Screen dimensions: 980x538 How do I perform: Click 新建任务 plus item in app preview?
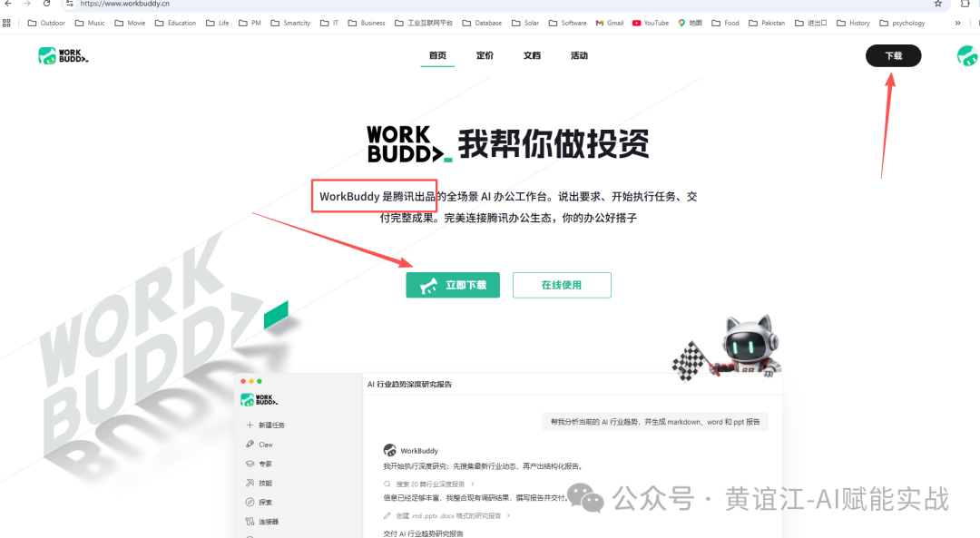point(266,425)
